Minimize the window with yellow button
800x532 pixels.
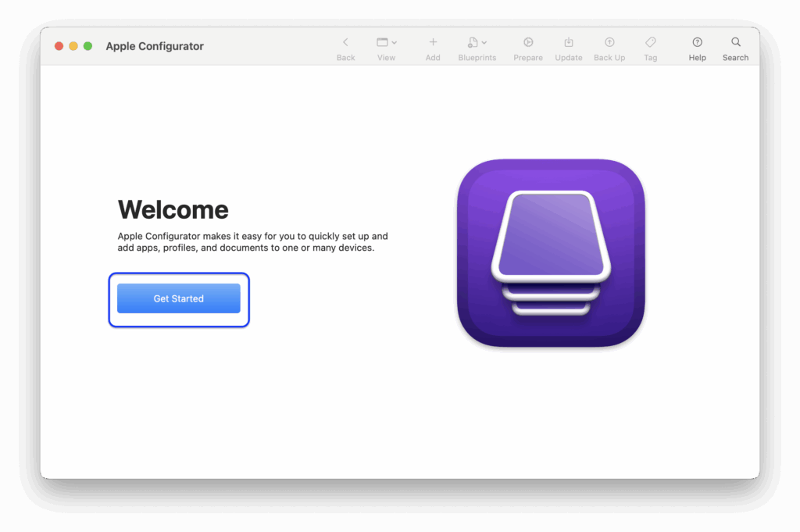coord(73,46)
